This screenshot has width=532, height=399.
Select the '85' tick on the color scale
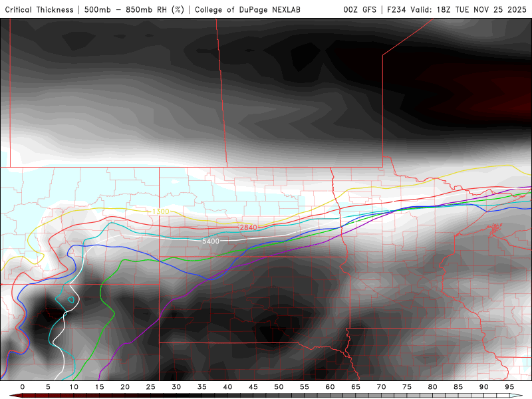click(458, 387)
